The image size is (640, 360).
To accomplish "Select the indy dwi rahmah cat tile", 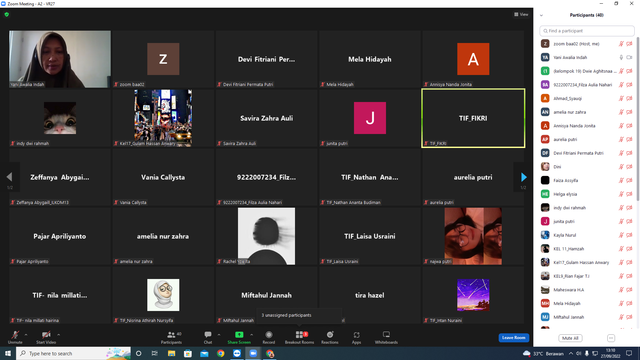I will 60,118.
